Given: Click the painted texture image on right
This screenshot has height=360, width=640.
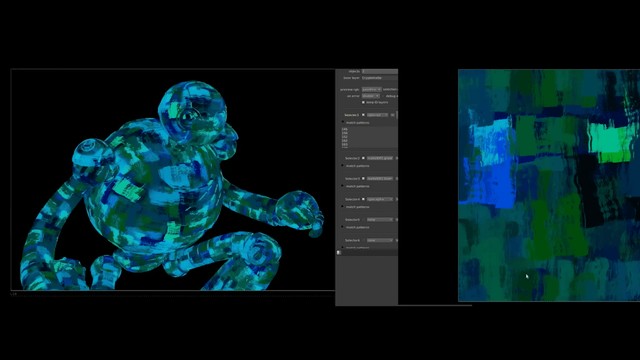Looking at the screenshot, I should (x=549, y=185).
